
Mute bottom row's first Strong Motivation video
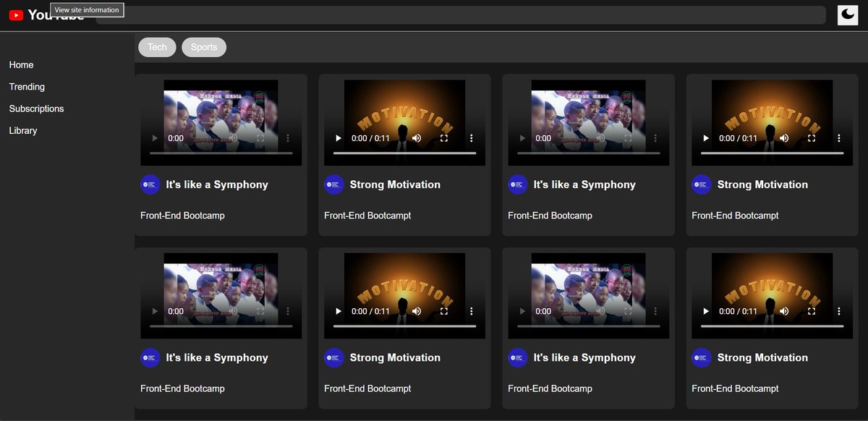[x=417, y=311]
